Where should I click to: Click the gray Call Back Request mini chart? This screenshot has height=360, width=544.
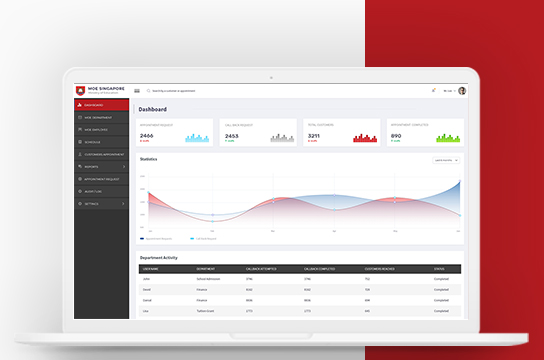coord(282,138)
